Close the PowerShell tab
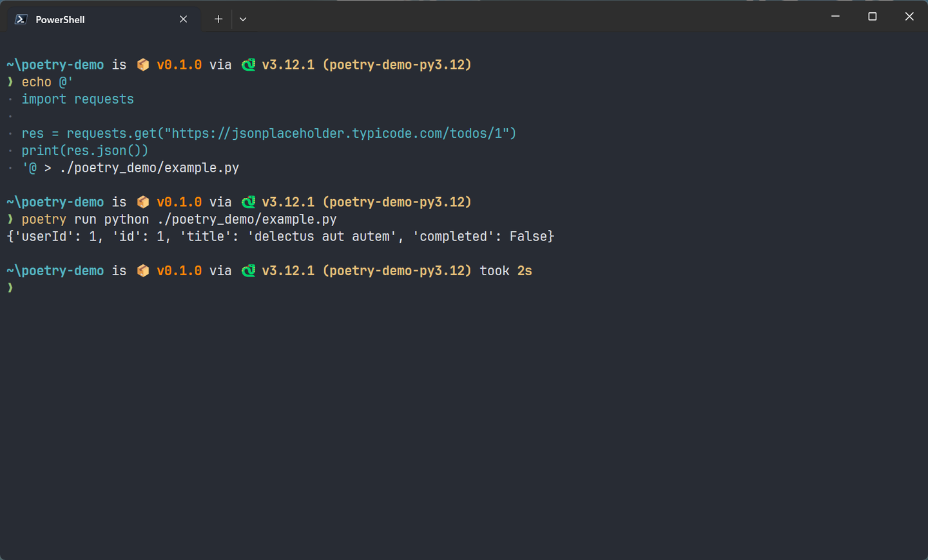The width and height of the screenshot is (928, 560). 184,19
